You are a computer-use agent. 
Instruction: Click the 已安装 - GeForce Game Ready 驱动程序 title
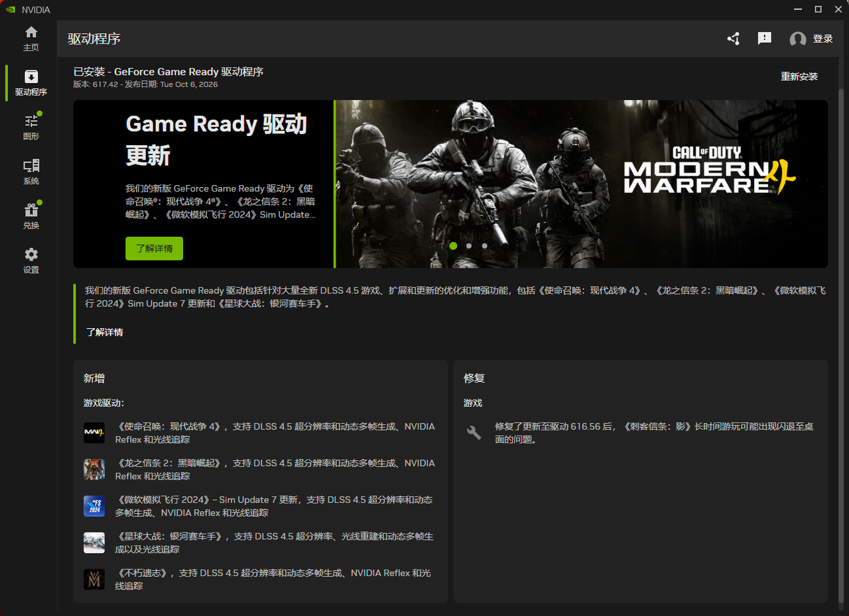pos(168,72)
